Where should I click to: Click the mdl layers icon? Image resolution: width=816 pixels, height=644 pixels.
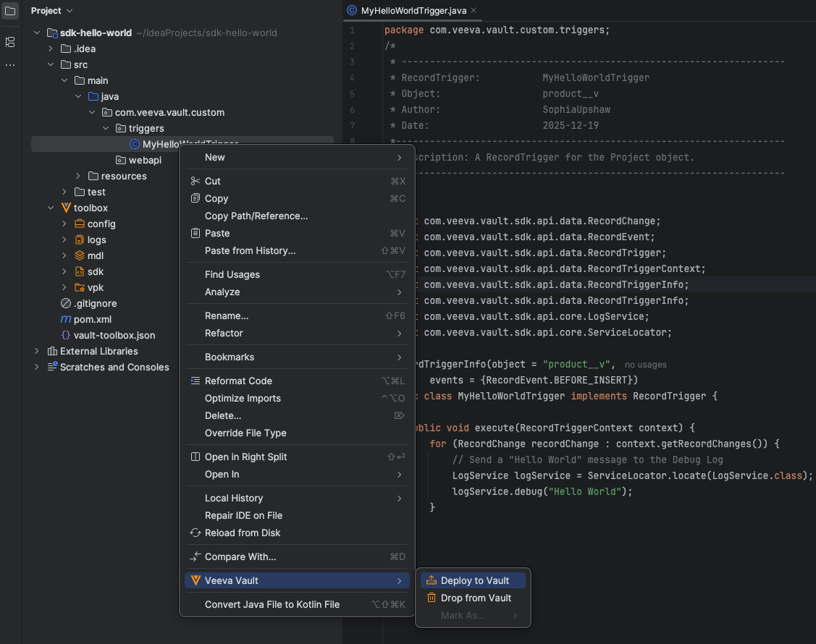click(x=80, y=255)
